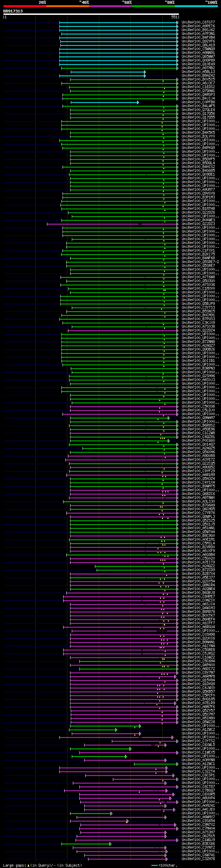Select the UniRef100_Q6BZC6 label
The width and height of the screenshot is (221, 868).
198,494
